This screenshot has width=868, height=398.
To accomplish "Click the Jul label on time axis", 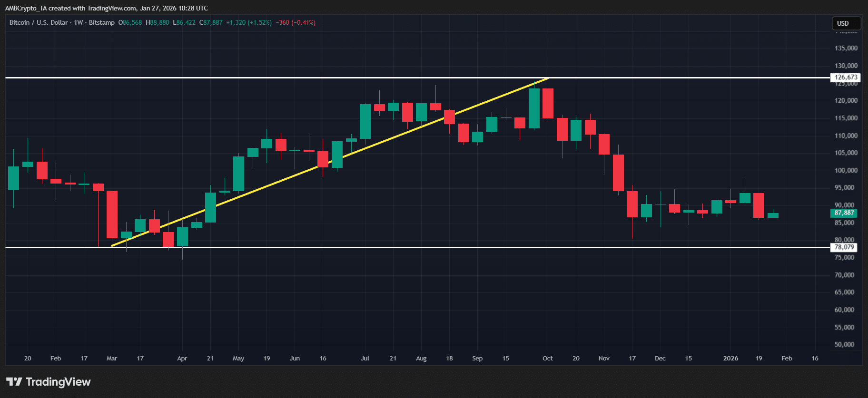I will click(x=365, y=358).
